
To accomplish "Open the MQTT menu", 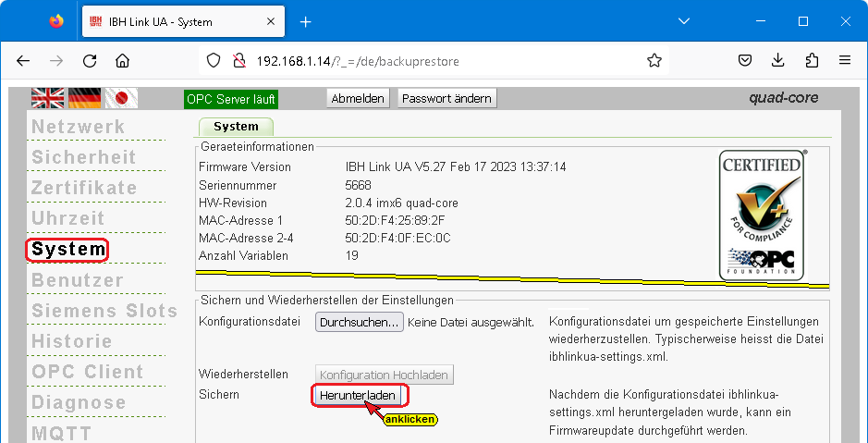I will tap(61, 433).
